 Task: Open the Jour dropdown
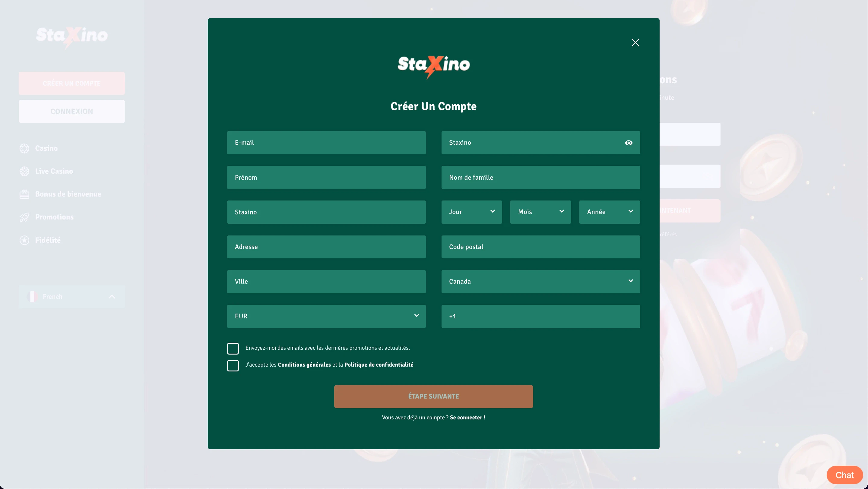(x=471, y=212)
